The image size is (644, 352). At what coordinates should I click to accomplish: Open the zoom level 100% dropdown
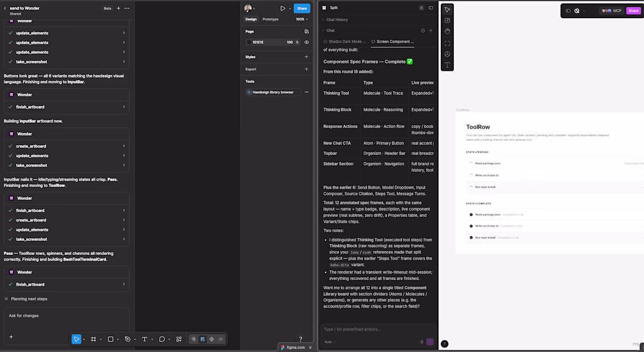coord(302,19)
